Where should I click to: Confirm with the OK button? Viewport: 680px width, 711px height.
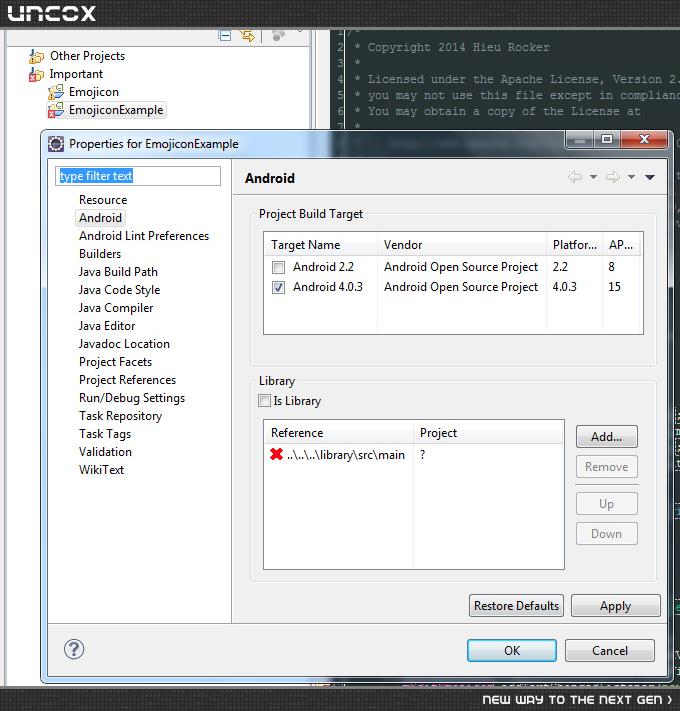(512, 651)
